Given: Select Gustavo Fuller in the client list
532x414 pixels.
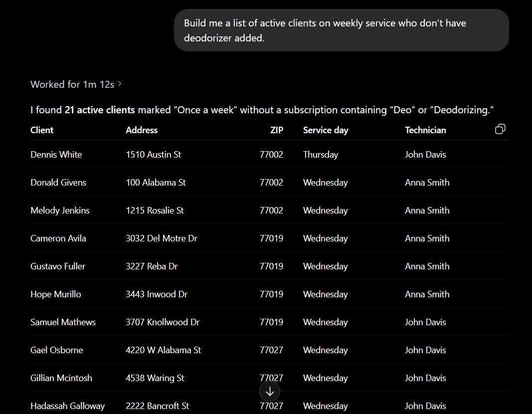Looking at the screenshot, I should (x=58, y=266).
